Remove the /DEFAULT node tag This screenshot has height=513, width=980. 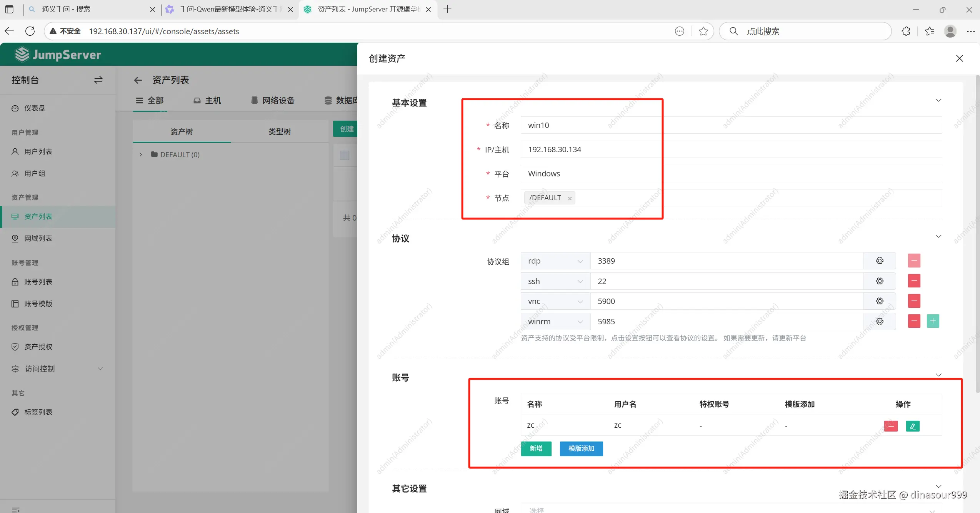pos(570,198)
